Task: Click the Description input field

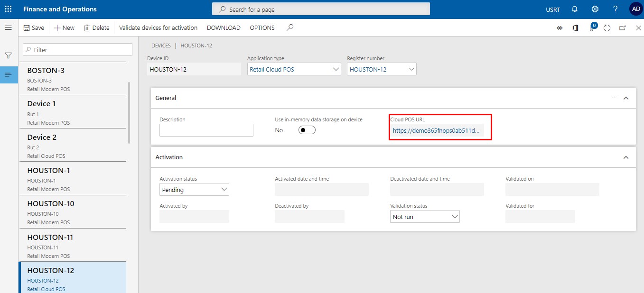Action: (x=206, y=130)
